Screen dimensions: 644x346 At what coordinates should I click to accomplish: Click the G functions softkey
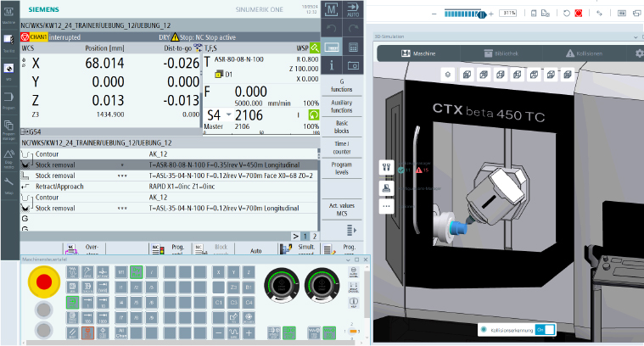(x=342, y=85)
